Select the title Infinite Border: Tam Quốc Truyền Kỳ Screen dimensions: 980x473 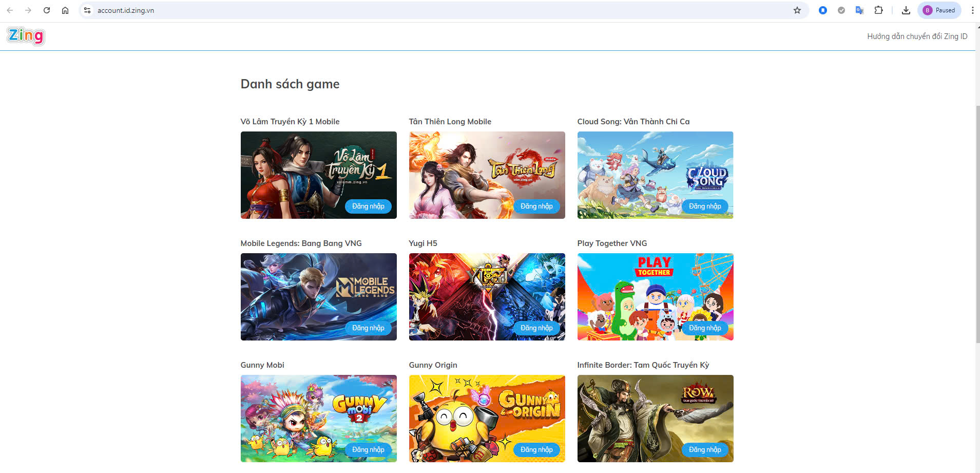tap(643, 365)
